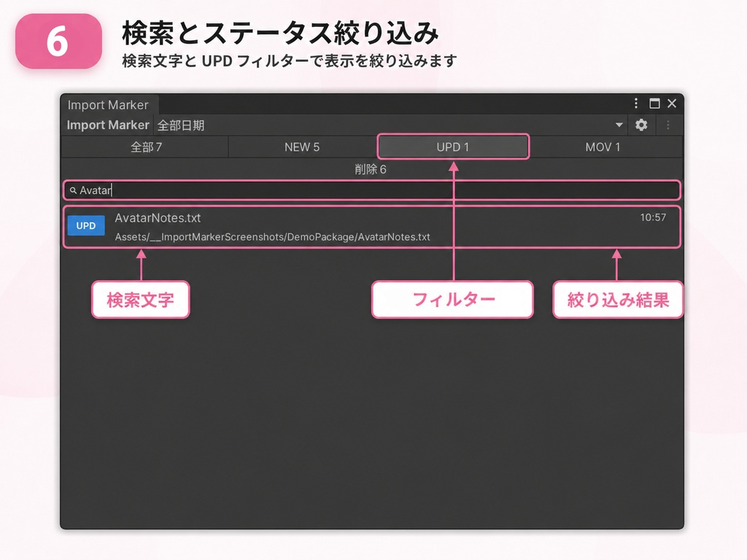Toggle the UPD 1 filter tab
Image resolution: width=747 pixels, height=560 pixels.
point(452,147)
